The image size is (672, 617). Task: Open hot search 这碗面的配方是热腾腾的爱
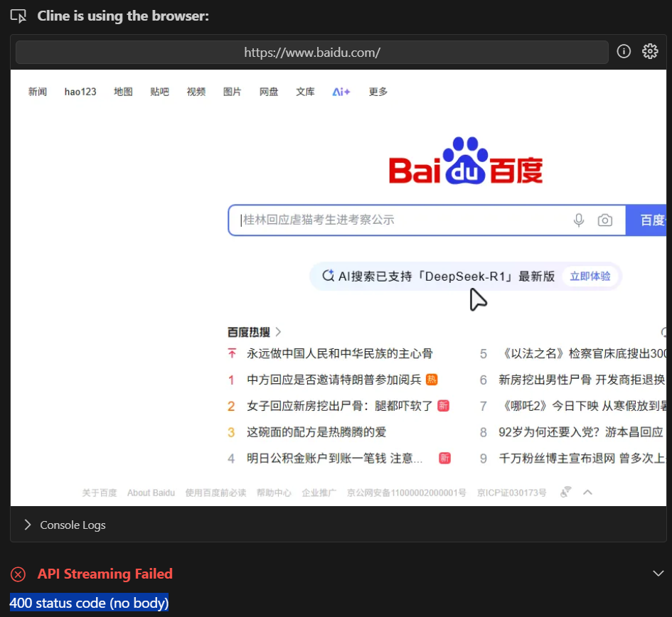[316, 432]
